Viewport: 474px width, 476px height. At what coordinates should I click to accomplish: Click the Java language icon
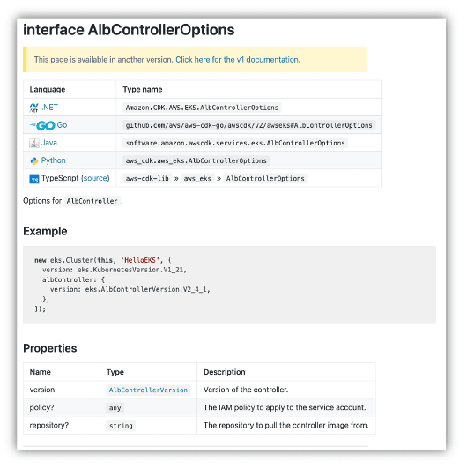coord(34,143)
